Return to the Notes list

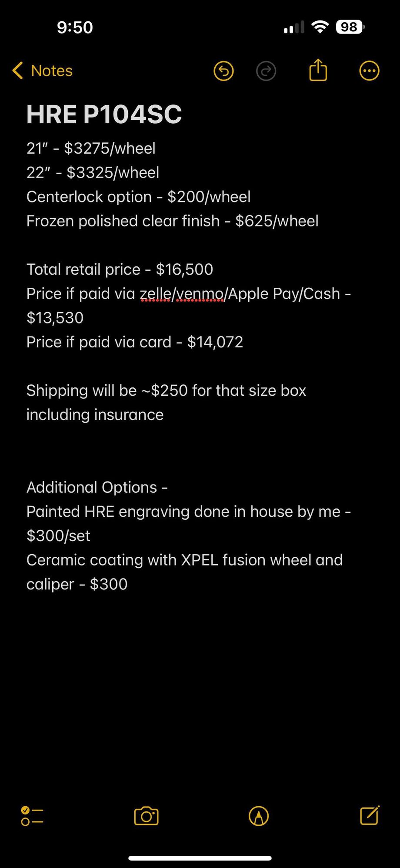(52, 71)
